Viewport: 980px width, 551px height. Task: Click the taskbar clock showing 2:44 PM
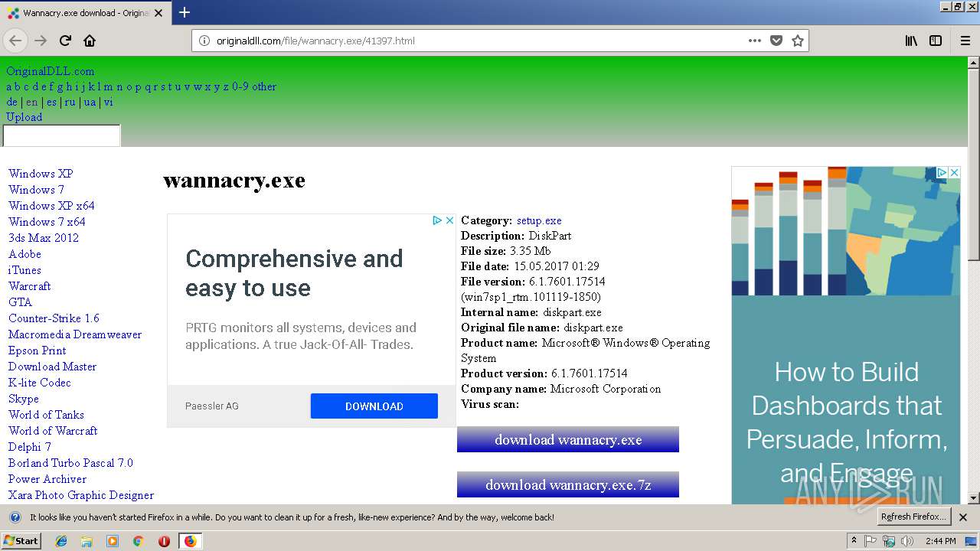tap(940, 541)
